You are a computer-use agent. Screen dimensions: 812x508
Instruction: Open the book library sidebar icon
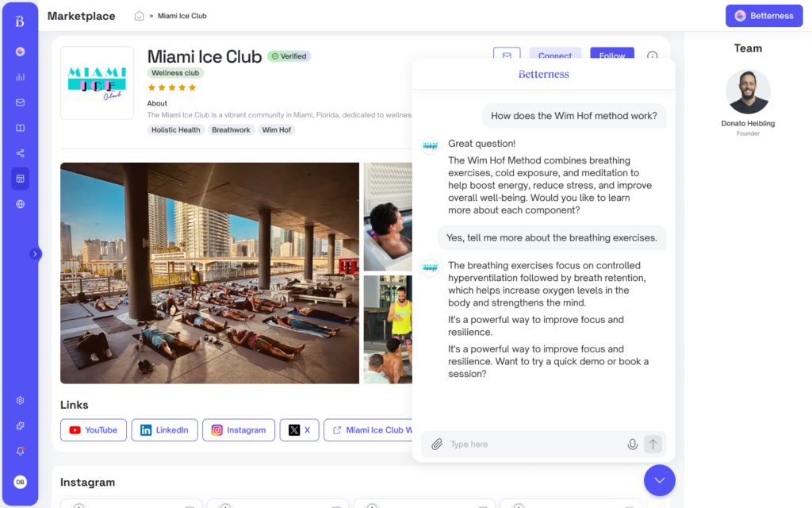click(20, 128)
